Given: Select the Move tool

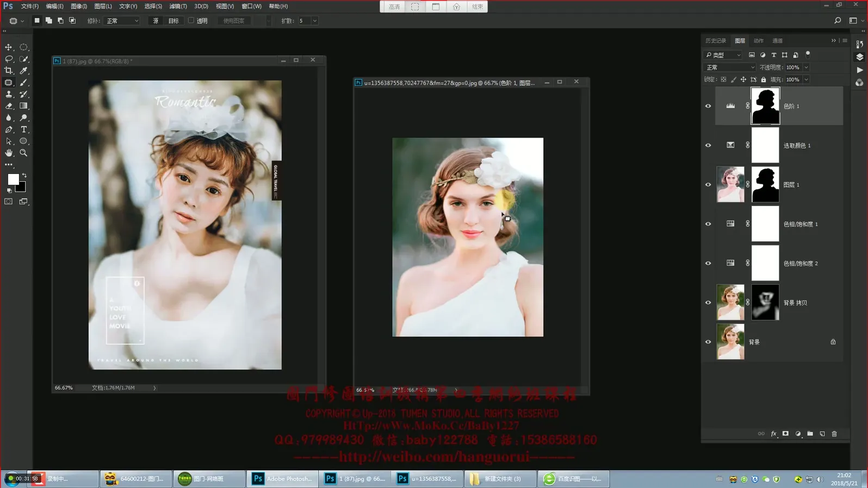Looking at the screenshot, I should pyautogui.click(x=9, y=47).
